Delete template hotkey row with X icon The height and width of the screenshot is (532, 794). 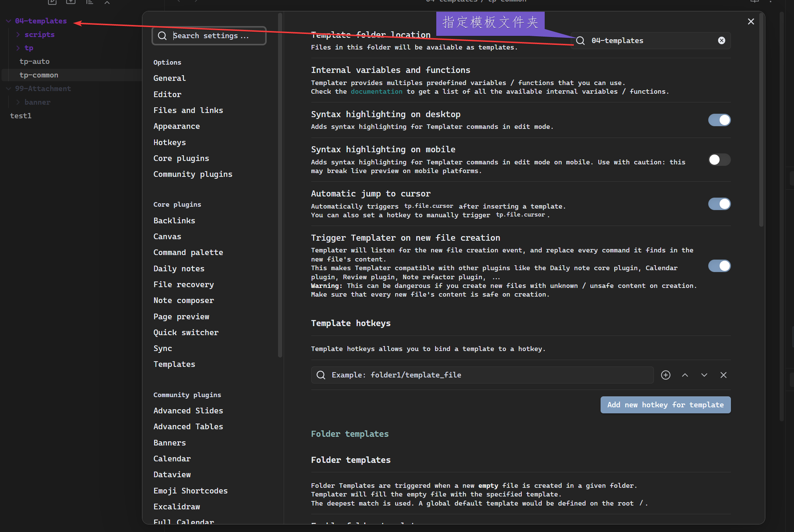tap(723, 375)
